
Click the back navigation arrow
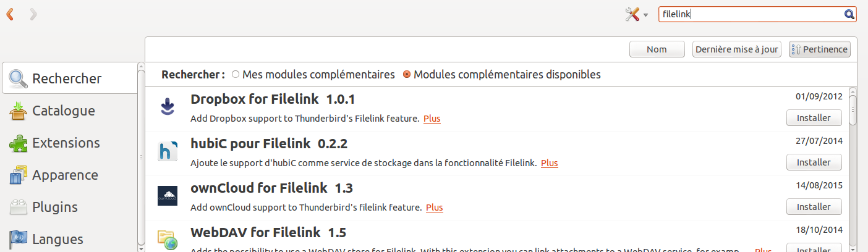[x=10, y=14]
